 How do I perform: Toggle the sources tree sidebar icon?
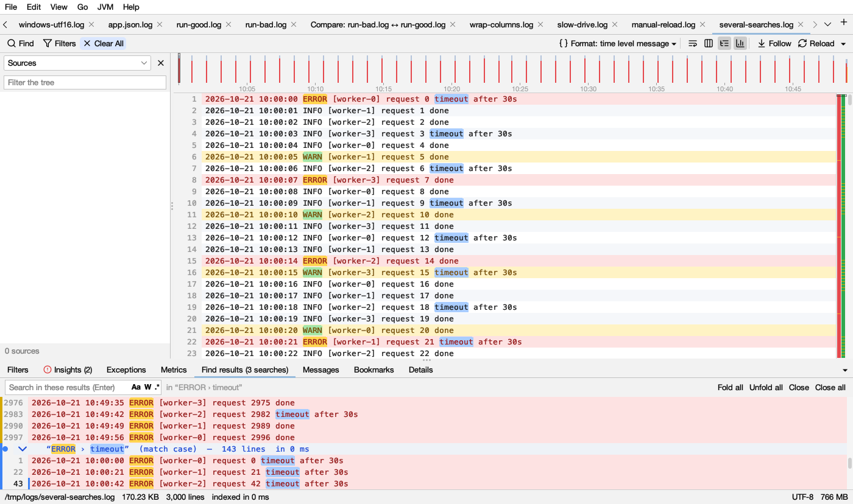724,43
